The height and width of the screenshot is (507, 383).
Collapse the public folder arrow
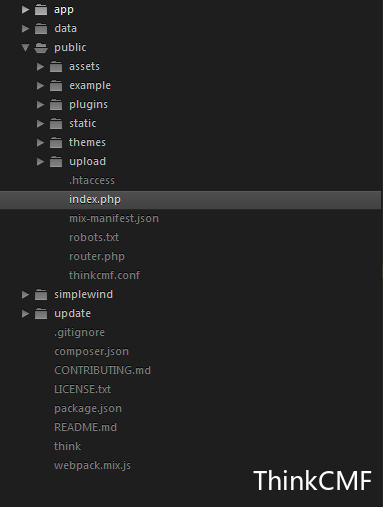25,48
